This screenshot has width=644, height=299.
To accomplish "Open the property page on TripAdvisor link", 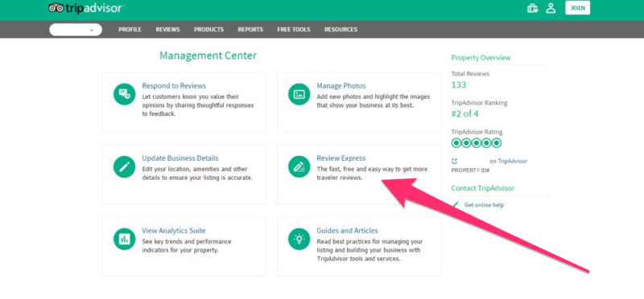I will pos(509,162).
